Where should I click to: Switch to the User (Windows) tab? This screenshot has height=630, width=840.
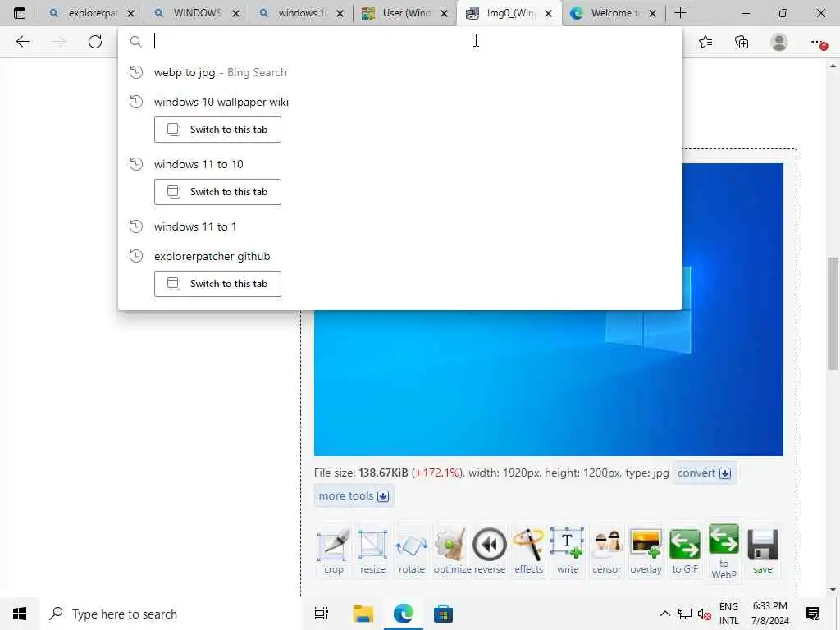coord(406,13)
